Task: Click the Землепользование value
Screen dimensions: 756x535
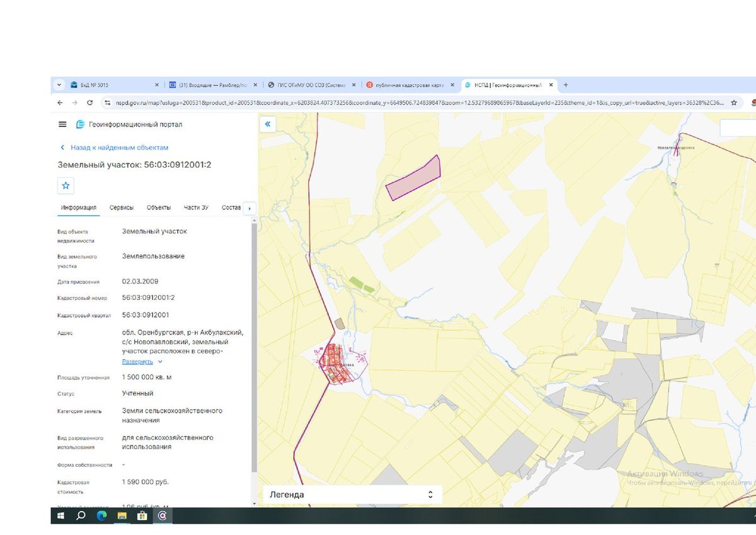Action: [x=153, y=256]
